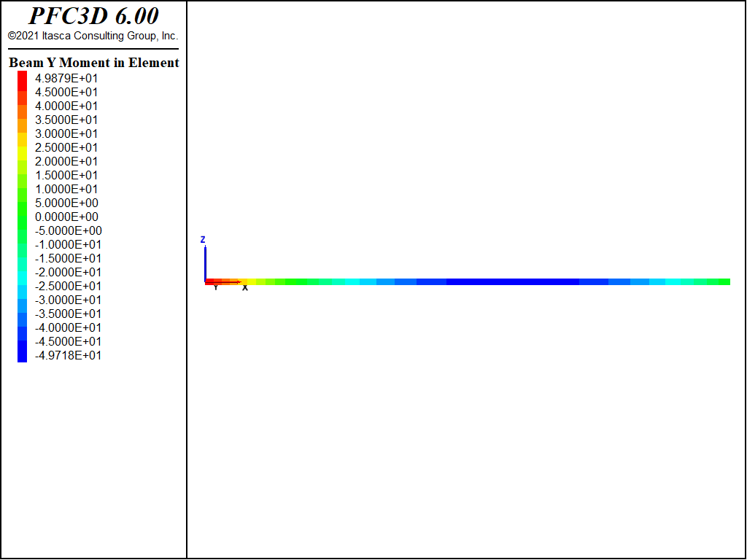747x560 pixels.
Task: Pick the dark blue swatch beside -4.9718E+01
Action: tap(23, 351)
